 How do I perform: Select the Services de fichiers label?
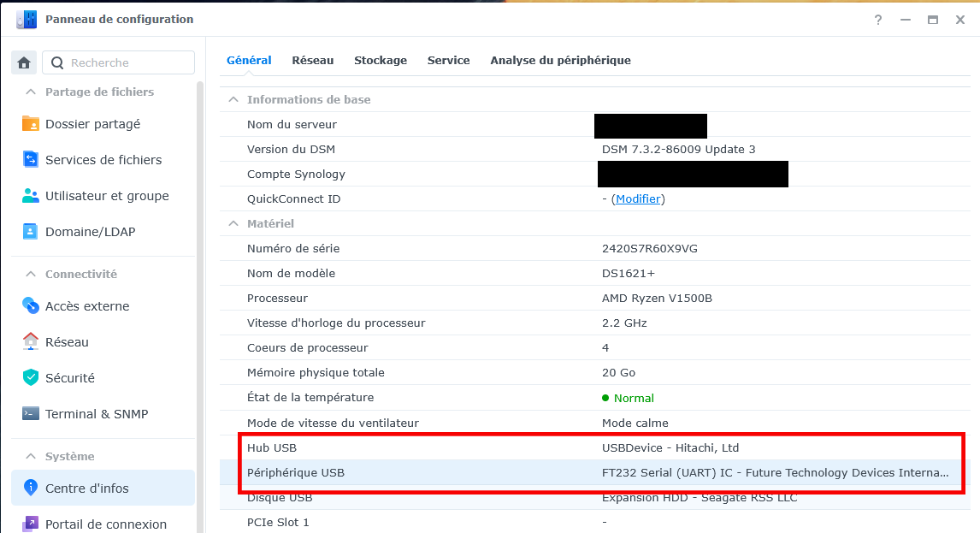point(103,159)
